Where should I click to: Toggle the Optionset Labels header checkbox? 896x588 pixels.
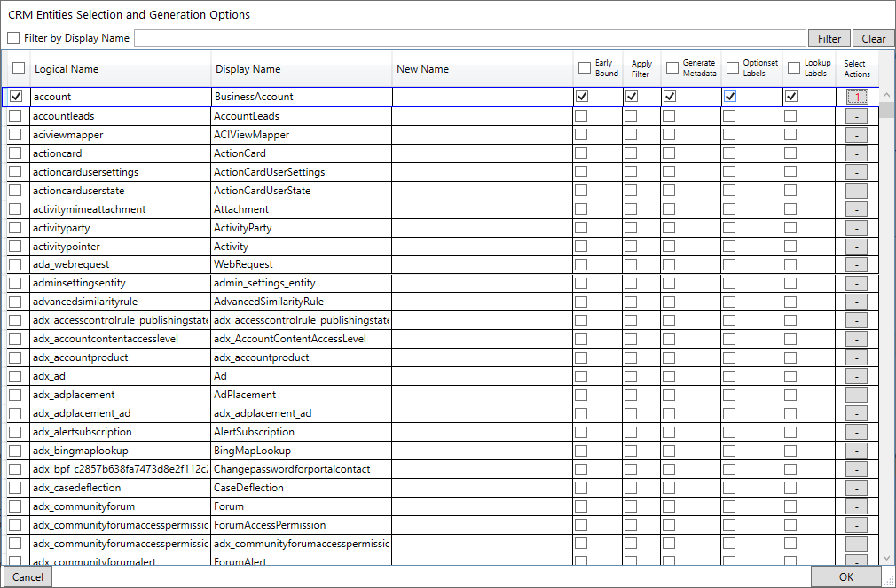tap(733, 68)
